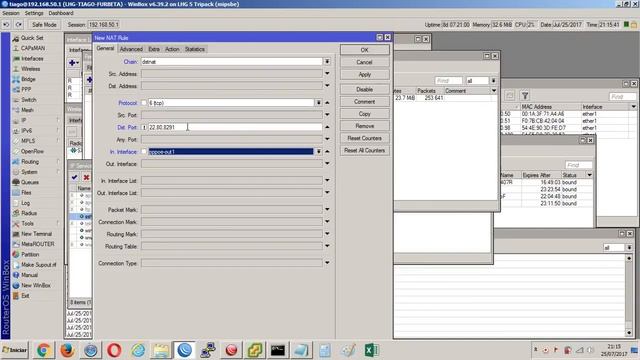
Task: Open the Log window
Action: point(25,203)
